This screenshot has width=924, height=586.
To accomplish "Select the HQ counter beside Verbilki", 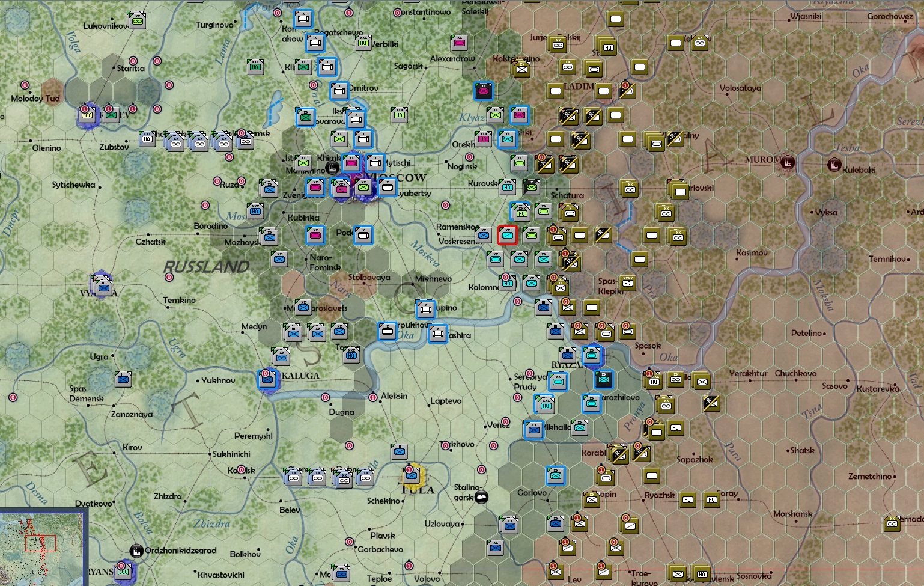I will (x=363, y=43).
